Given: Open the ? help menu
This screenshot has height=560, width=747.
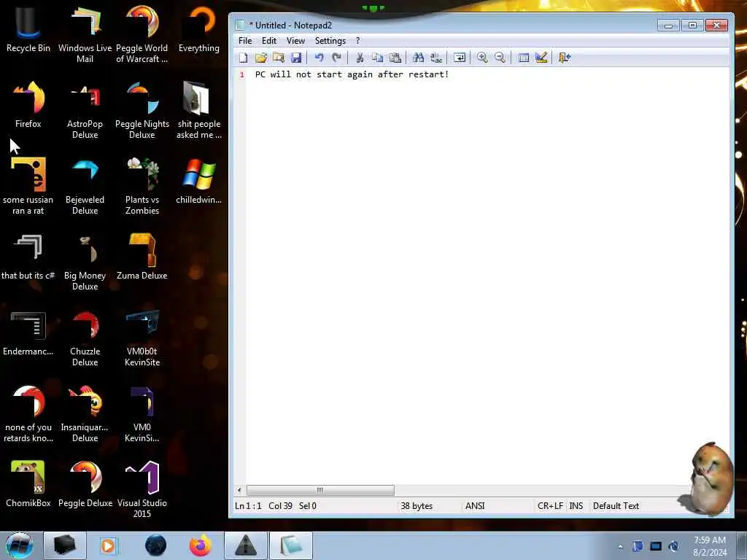Looking at the screenshot, I should (x=357, y=41).
